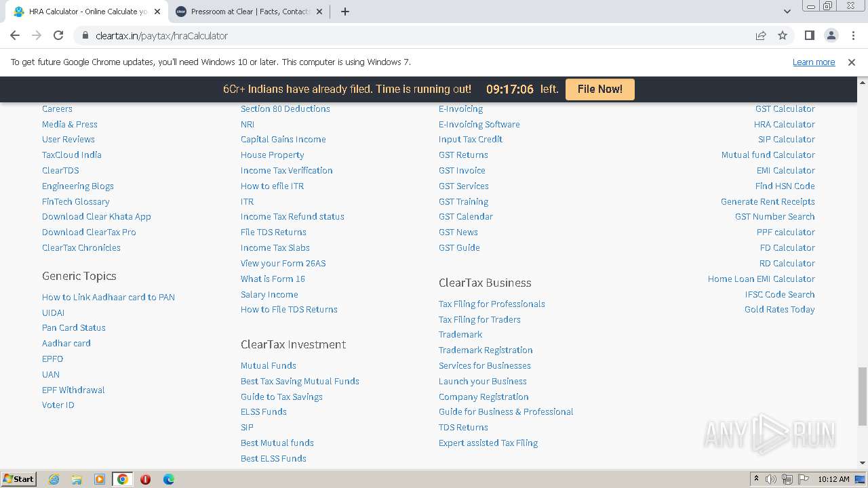Dismiss the Chrome update notification bar
Screen dimensions: 868x488
pos(852,62)
